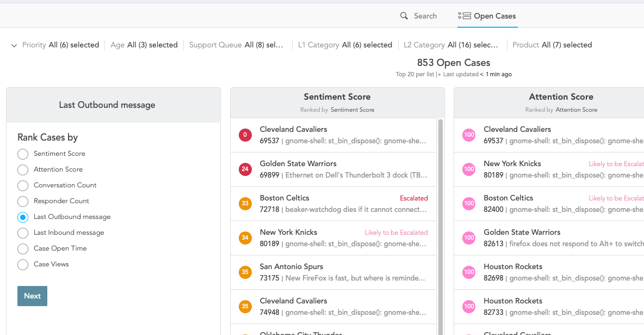Open the Product filter dropdown

coord(552,45)
